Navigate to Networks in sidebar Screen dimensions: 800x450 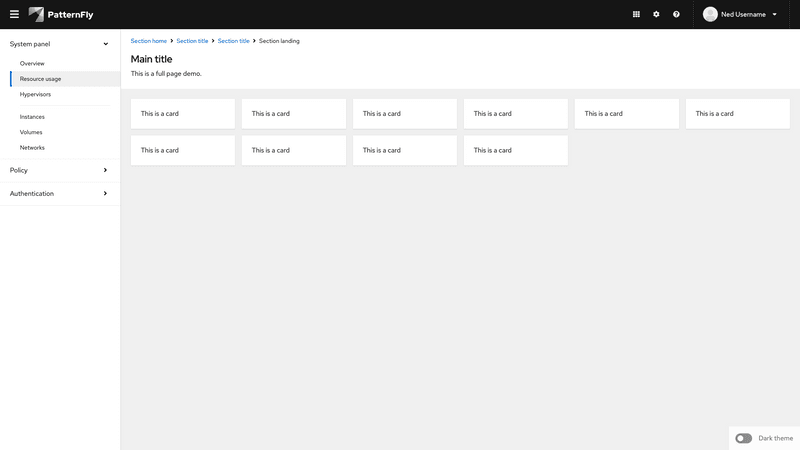[32, 147]
